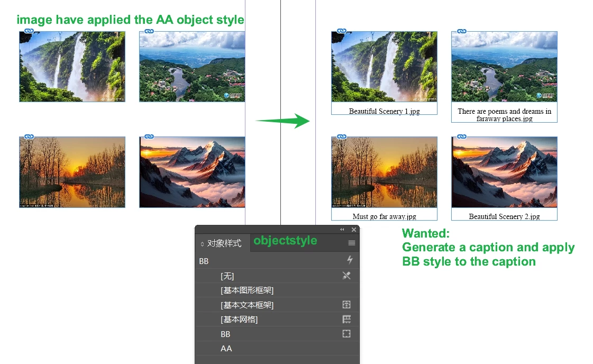Viewport: 593px width, 364px height.
Task: Click link badge on left sunset forest image
Action: point(29,136)
